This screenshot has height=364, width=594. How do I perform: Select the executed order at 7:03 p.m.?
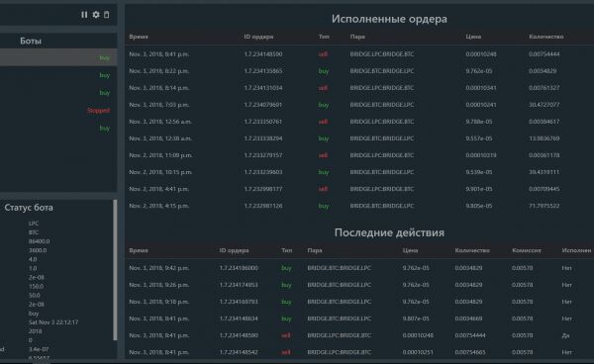359,105
